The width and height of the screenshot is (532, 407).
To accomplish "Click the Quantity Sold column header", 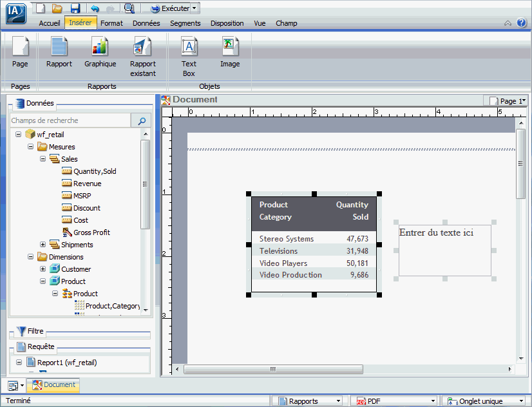I will pos(352,211).
